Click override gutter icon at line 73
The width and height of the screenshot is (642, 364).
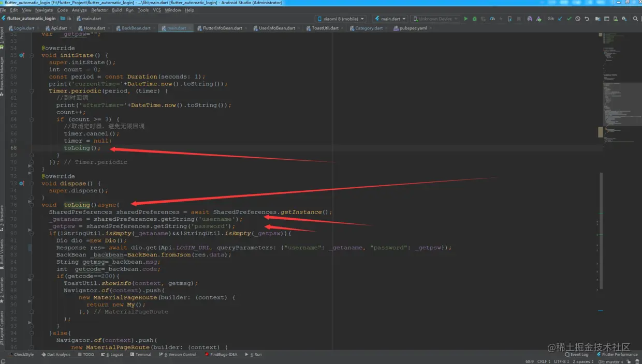22,183
